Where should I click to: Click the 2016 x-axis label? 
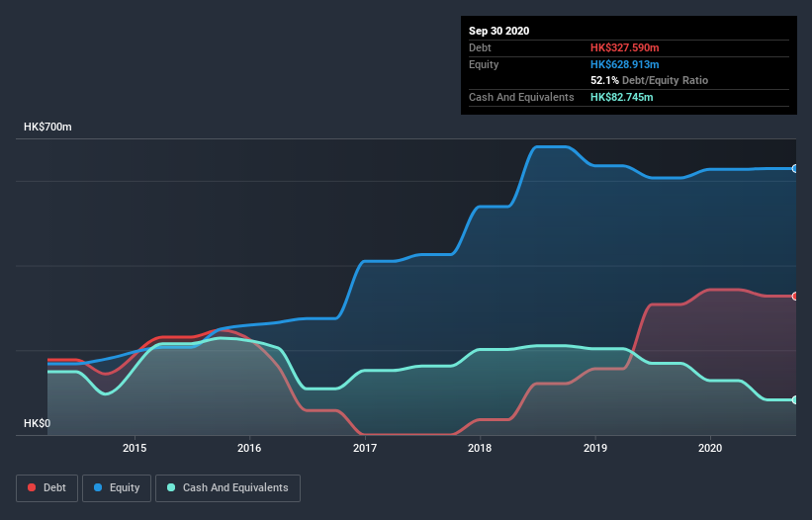(249, 448)
